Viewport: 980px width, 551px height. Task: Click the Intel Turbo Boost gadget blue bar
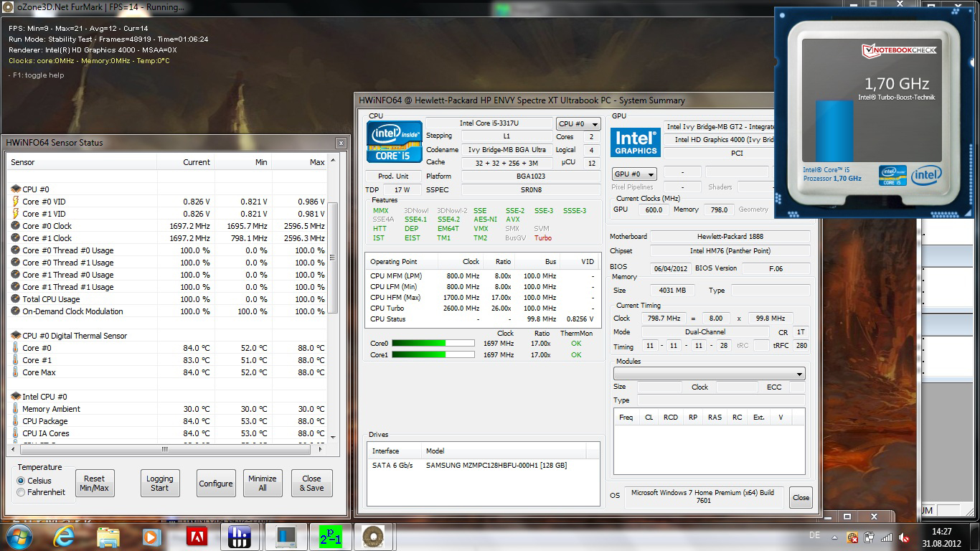tap(834, 130)
